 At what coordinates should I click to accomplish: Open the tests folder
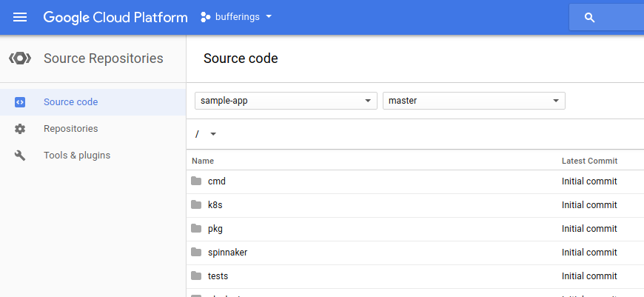tap(218, 276)
